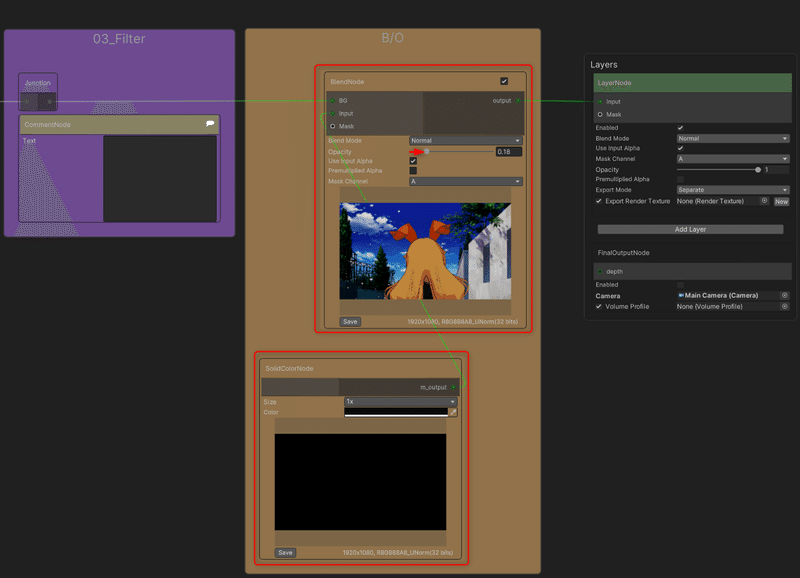This screenshot has height=578, width=800.
Task: Toggle the BlendNode header checkbox
Action: (x=504, y=81)
